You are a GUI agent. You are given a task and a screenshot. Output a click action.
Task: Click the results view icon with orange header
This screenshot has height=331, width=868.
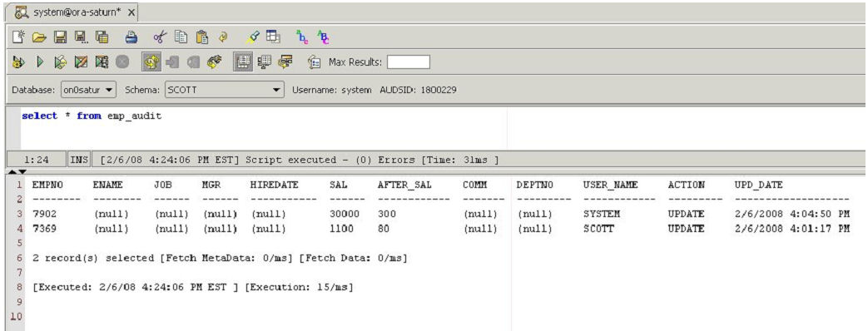point(285,62)
